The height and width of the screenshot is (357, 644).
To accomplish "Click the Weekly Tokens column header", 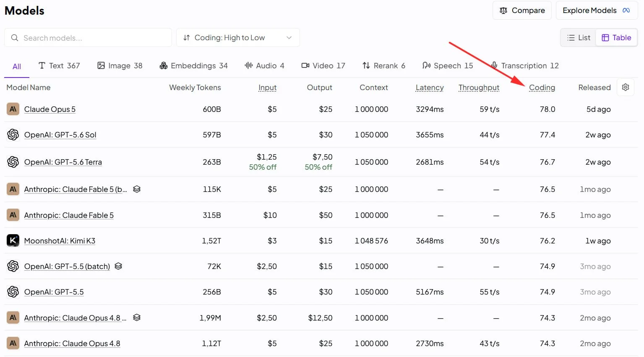I will pos(195,88).
